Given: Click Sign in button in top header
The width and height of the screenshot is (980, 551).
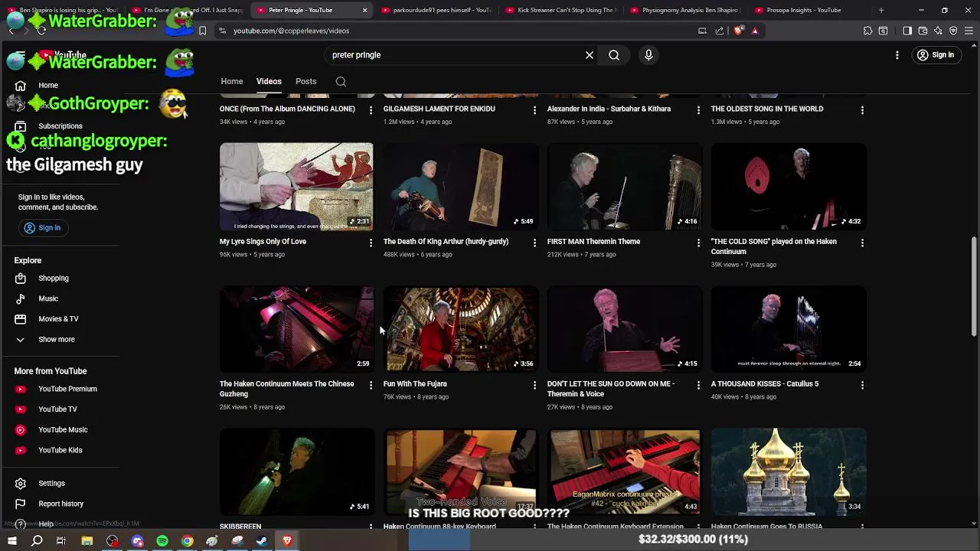Looking at the screenshot, I should click(936, 55).
